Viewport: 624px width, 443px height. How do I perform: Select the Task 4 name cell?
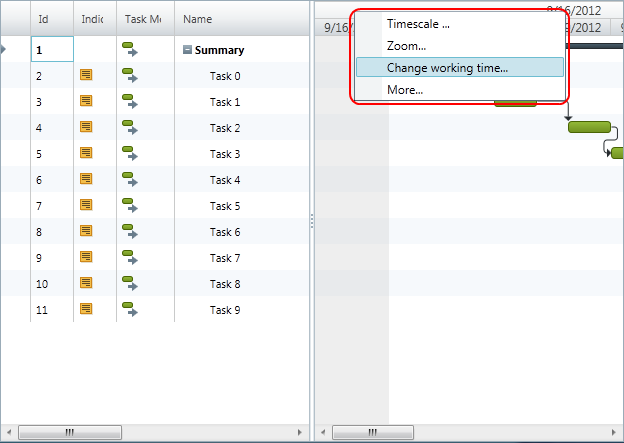pos(225,180)
